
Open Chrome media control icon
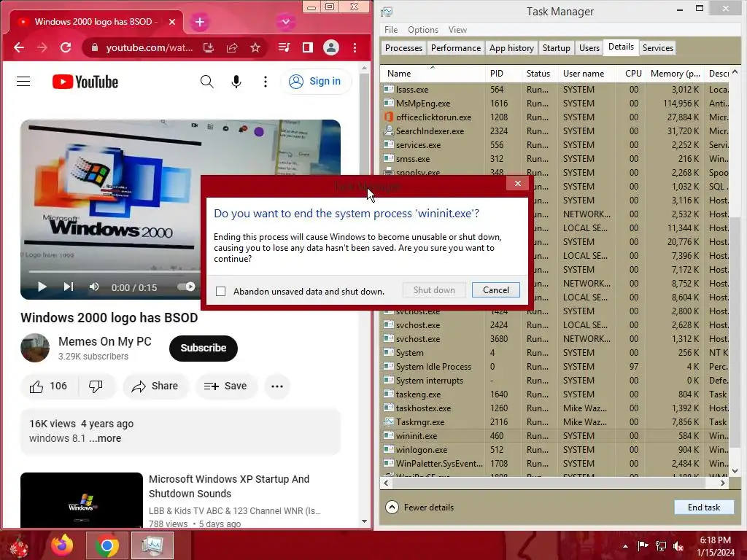pos(284,47)
